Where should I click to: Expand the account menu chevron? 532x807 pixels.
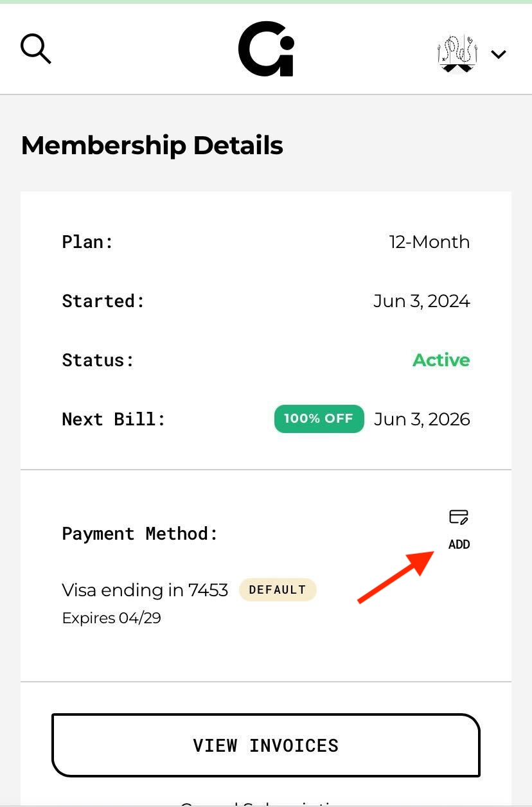(499, 54)
